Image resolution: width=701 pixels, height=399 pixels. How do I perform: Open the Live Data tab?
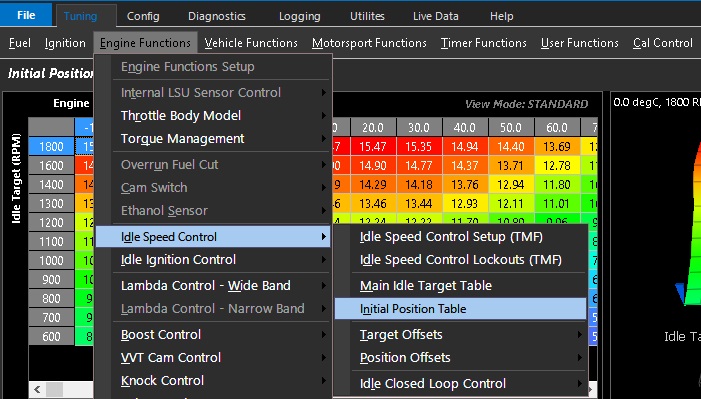coord(436,16)
